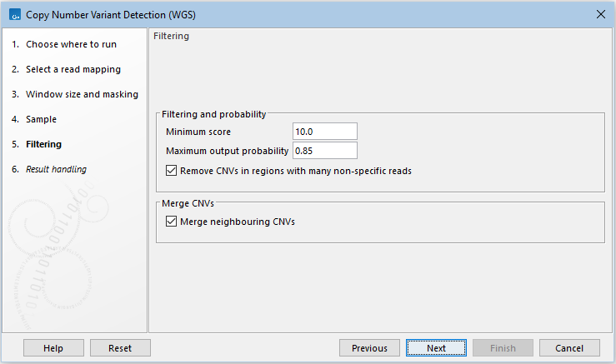Open Window size and masking step
Viewport: 616px width, 364px height.
[x=82, y=94]
